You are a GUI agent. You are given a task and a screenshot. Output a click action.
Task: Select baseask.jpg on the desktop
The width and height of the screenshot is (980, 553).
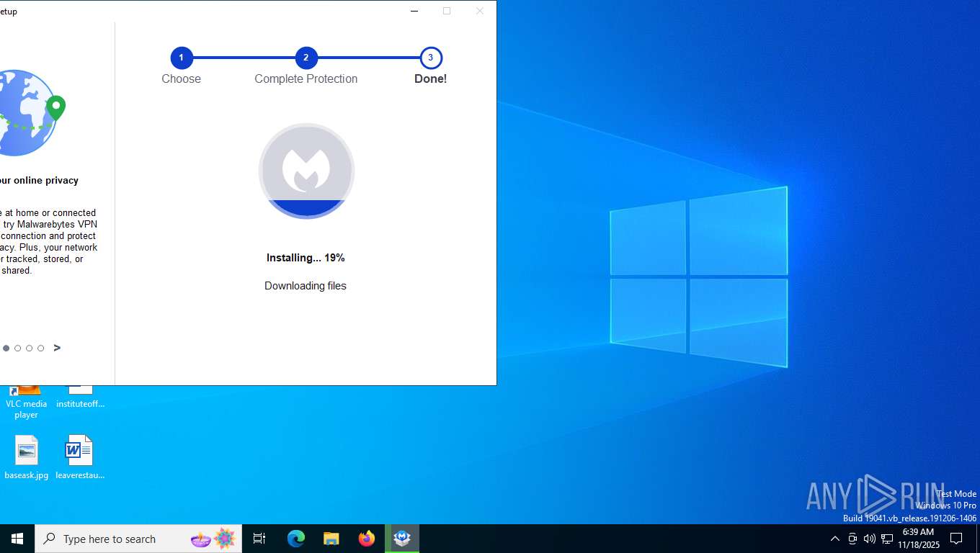point(26,458)
